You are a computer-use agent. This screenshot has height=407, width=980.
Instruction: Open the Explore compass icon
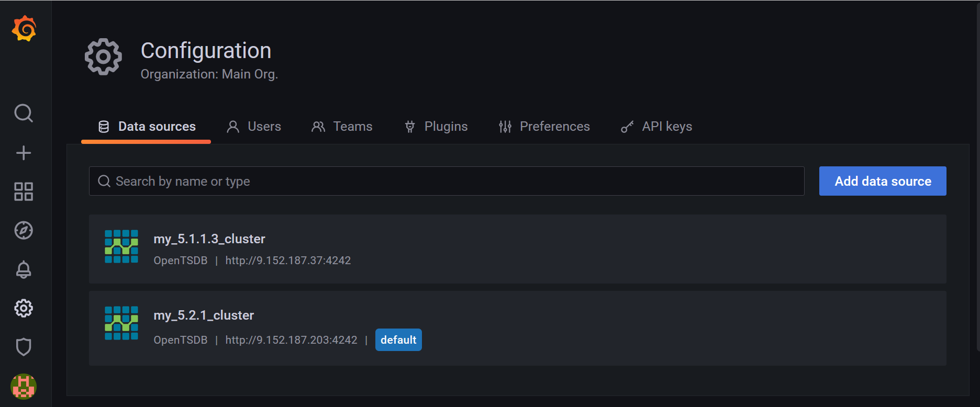[x=24, y=230]
